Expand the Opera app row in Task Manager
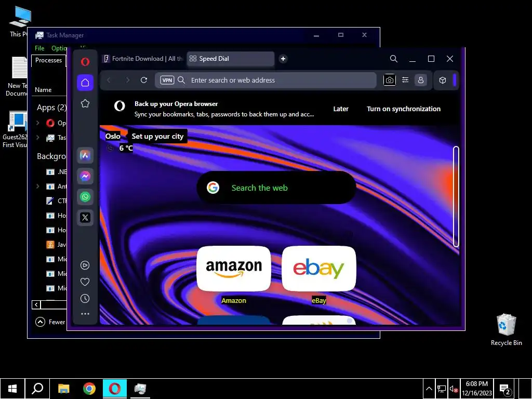Image resolution: width=532 pixels, height=399 pixels. click(37, 123)
